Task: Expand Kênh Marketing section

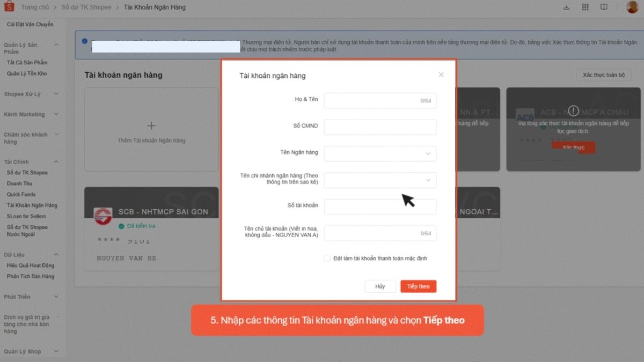Action: pos(56,115)
